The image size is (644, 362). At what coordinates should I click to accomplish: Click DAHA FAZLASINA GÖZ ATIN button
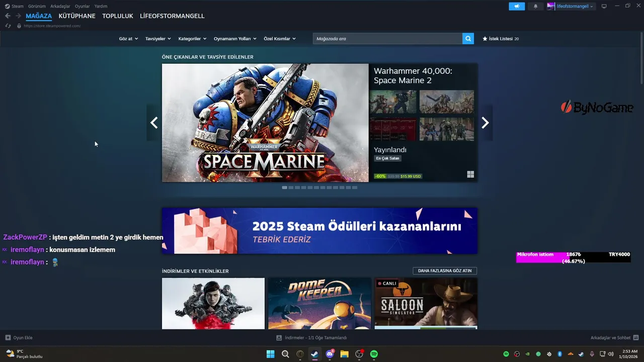(x=445, y=270)
